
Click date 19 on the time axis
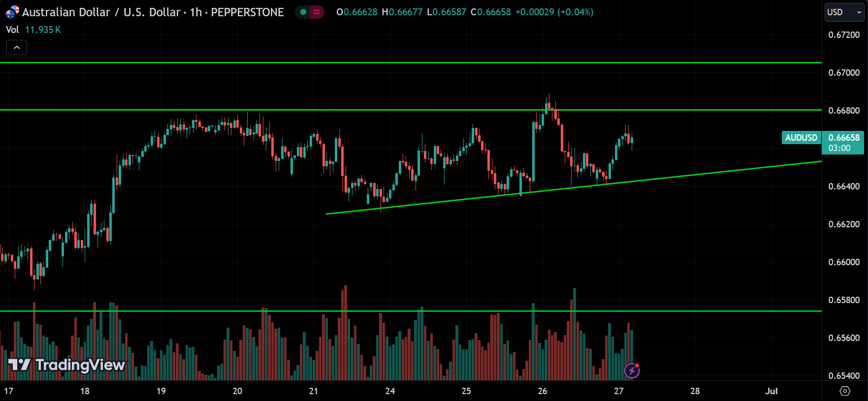coord(161,391)
